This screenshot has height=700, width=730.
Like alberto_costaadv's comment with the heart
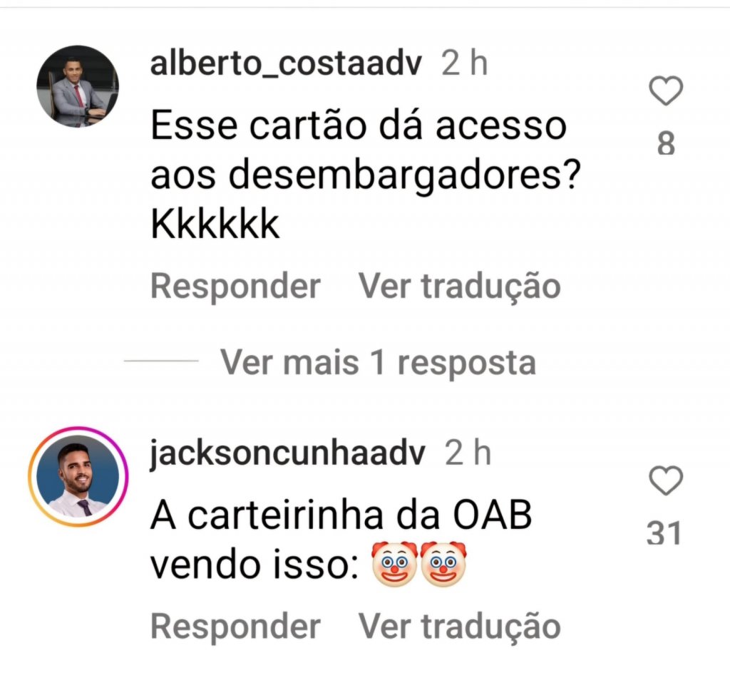coord(666,91)
